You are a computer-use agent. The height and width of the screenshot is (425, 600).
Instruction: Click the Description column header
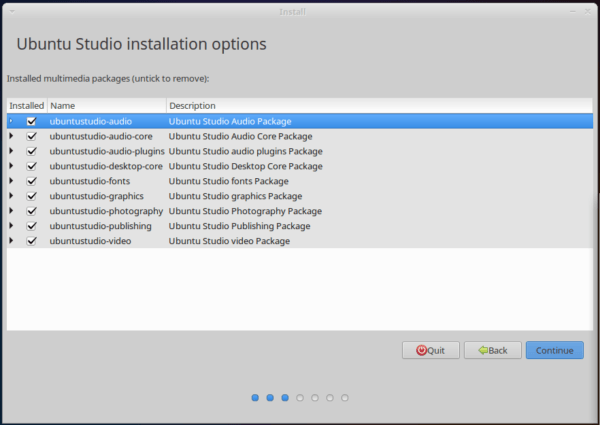pyautogui.click(x=380, y=106)
